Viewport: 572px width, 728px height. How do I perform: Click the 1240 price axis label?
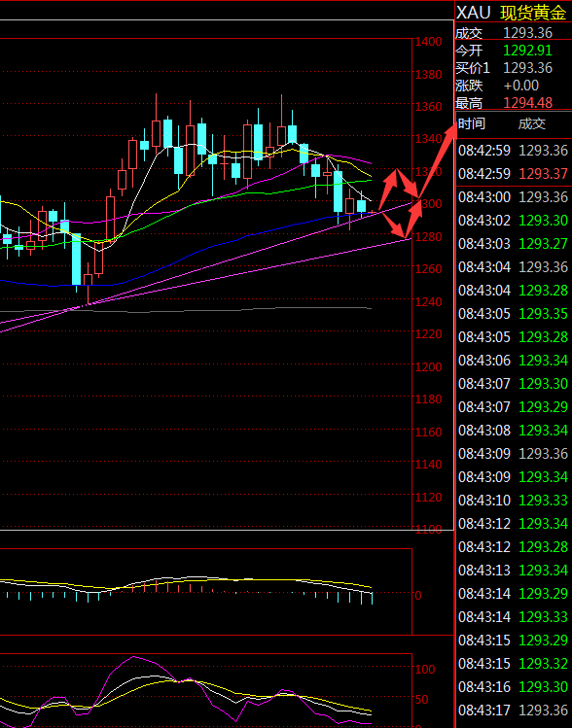(x=428, y=301)
